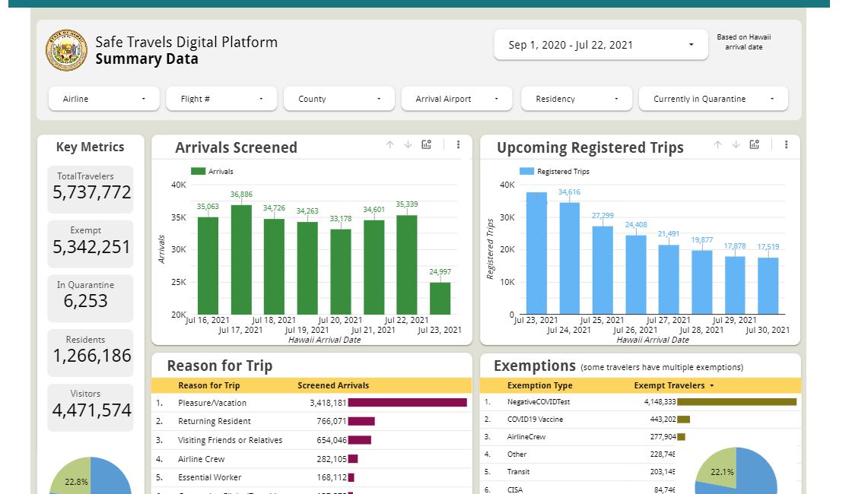The height and width of the screenshot is (494, 868).
Task: Click the 4,148,333 exempt travelers value
Action: pos(660,402)
